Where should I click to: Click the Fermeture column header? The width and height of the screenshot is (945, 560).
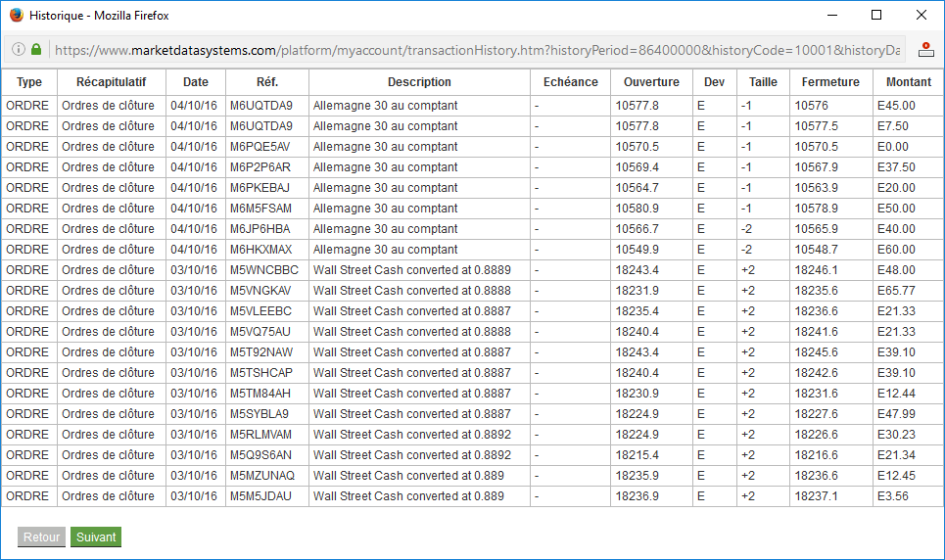tap(830, 82)
